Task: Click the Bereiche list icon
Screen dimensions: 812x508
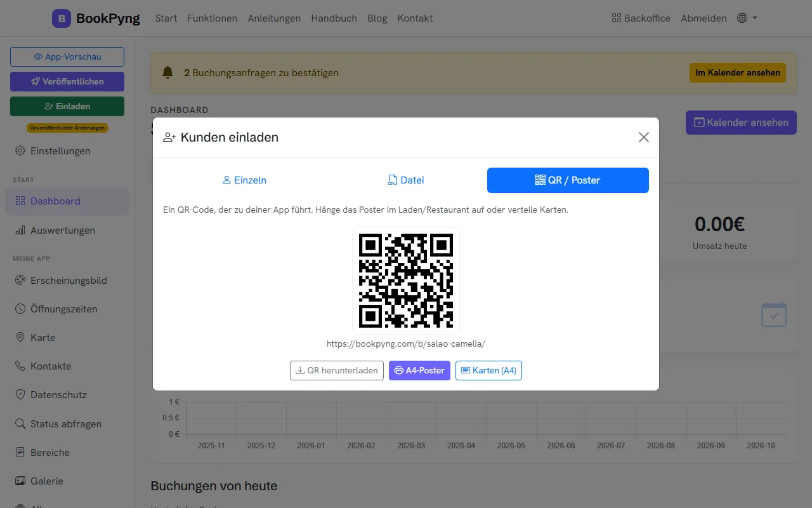Action: (20, 453)
